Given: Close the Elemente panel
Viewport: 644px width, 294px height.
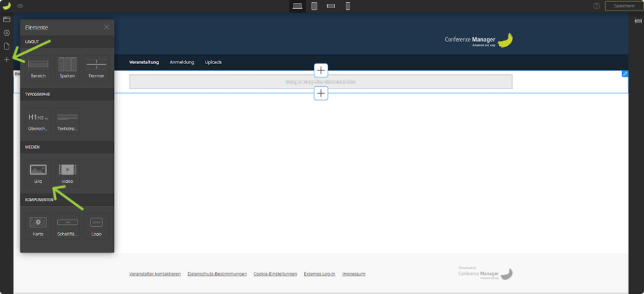Looking at the screenshot, I should [106, 28].
